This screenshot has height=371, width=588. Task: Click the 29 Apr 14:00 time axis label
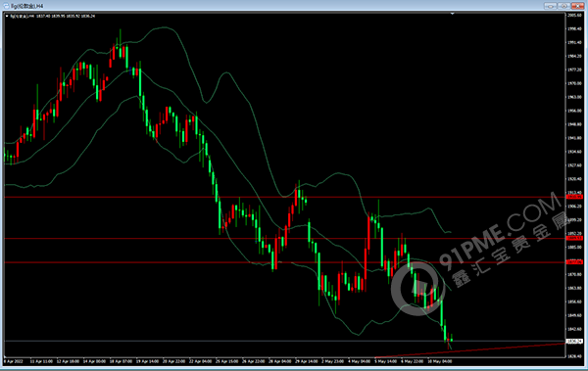(x=306, y=361)
